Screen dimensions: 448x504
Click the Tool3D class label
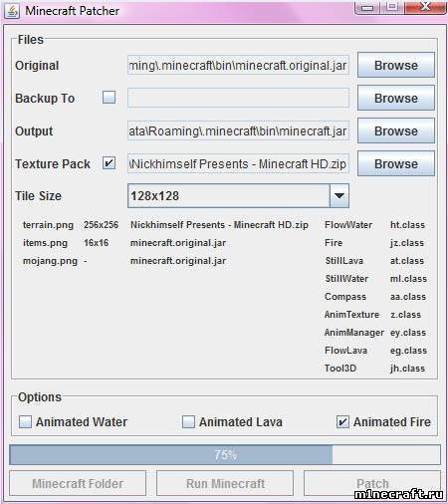coord(340,369)
